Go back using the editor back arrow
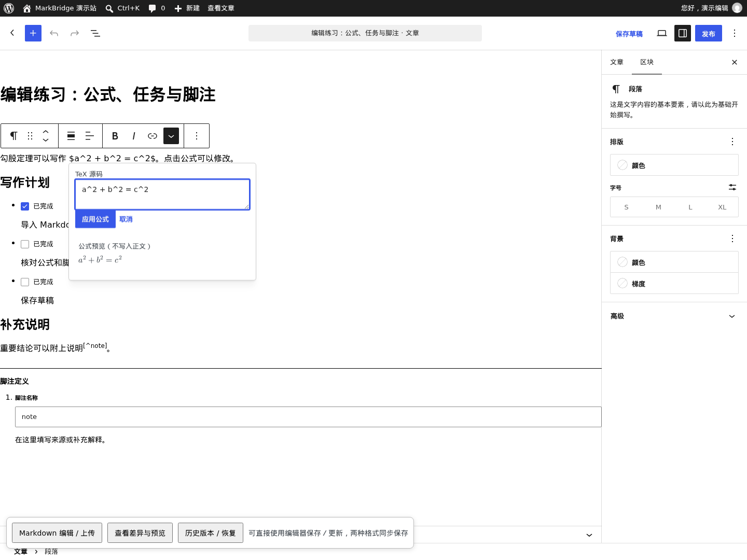 pos(12,33)
